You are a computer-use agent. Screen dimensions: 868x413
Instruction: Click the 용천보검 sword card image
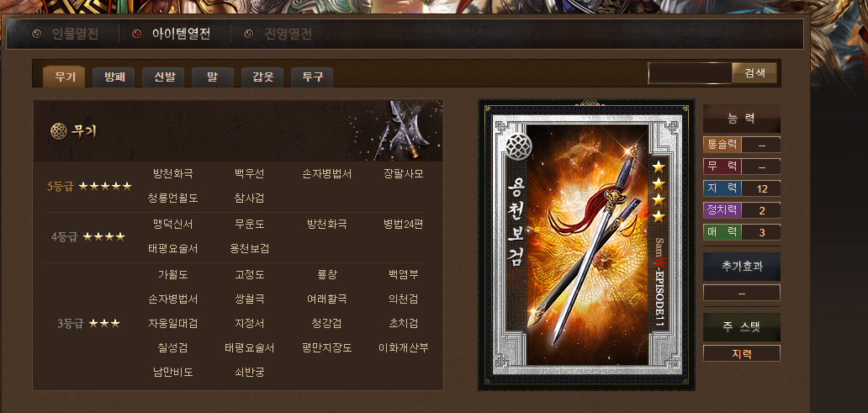(x=586, y=244)
